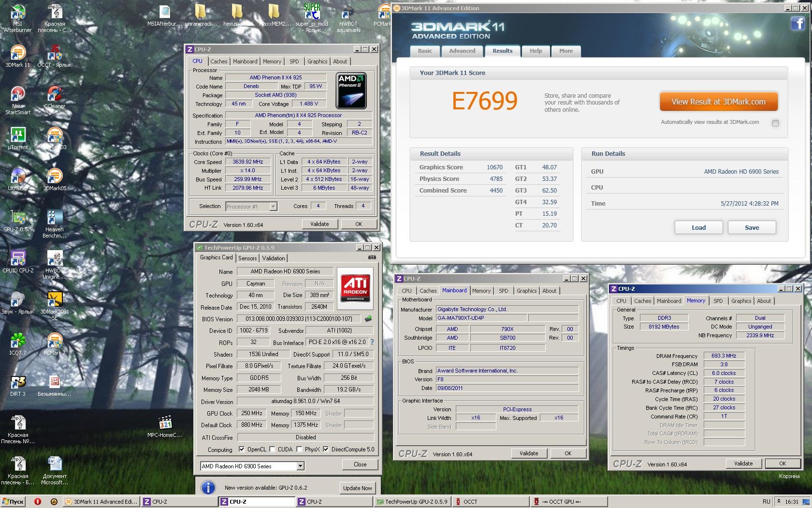
Task: Open MSIAfterburner file icon on desktop
Action: (x=165, y=15)
